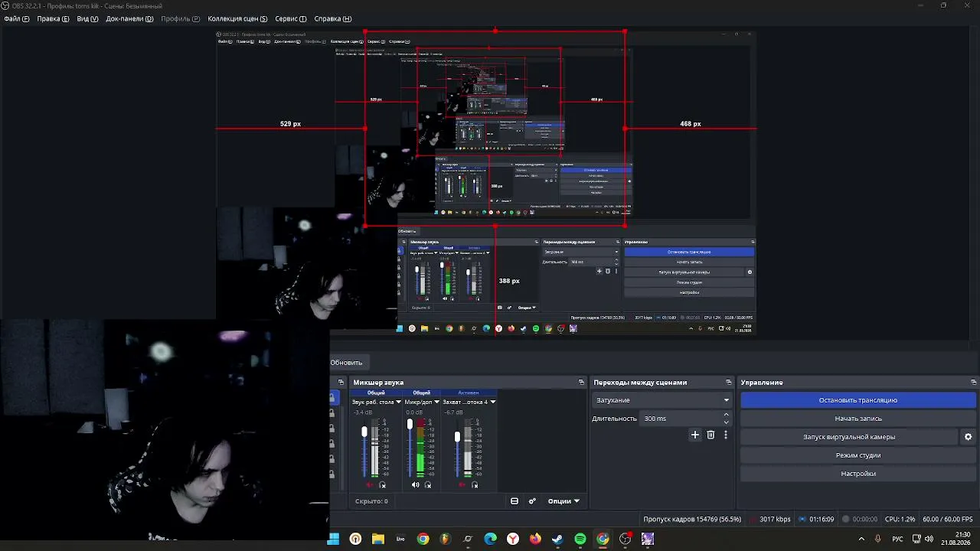Image resolution: width=980 pixels, height=551 pixels.
Task: Click the stream time 01:16:09
Action: tap(822, 520)
